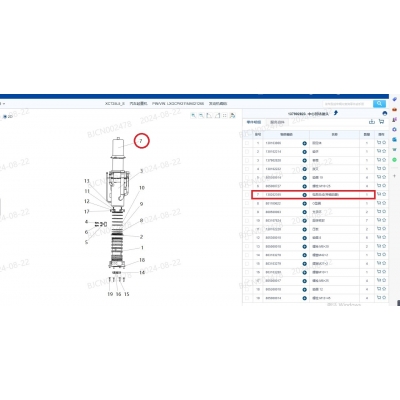Click the blue pin icon beside the assembly title

[336, 113]
